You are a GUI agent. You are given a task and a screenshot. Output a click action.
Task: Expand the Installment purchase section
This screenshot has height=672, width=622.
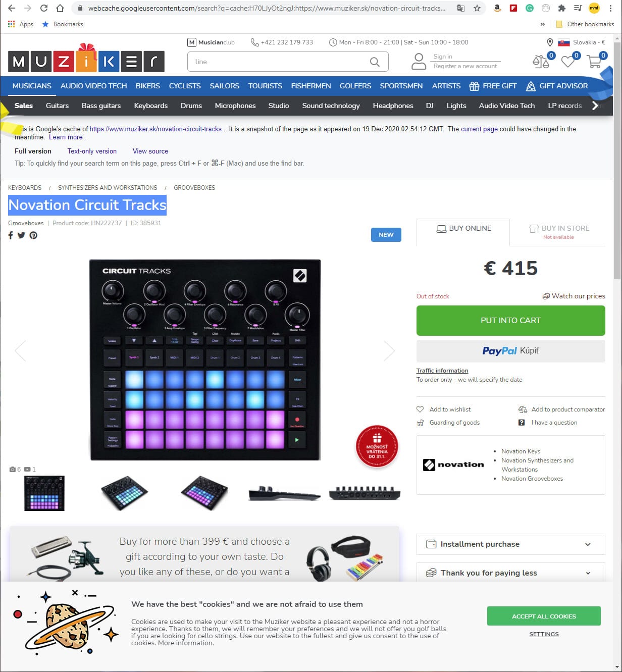(x=510, y=544)
